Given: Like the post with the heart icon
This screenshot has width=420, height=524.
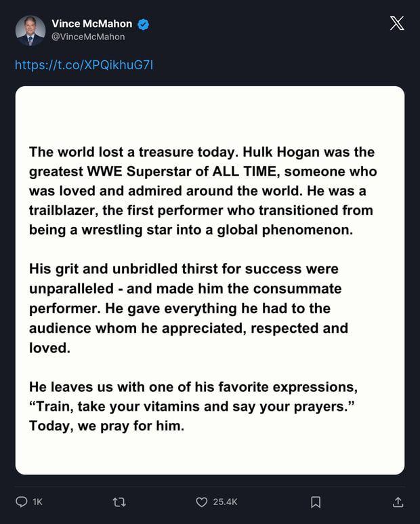Looking at the screenshot, I should (x=201, y=502).
